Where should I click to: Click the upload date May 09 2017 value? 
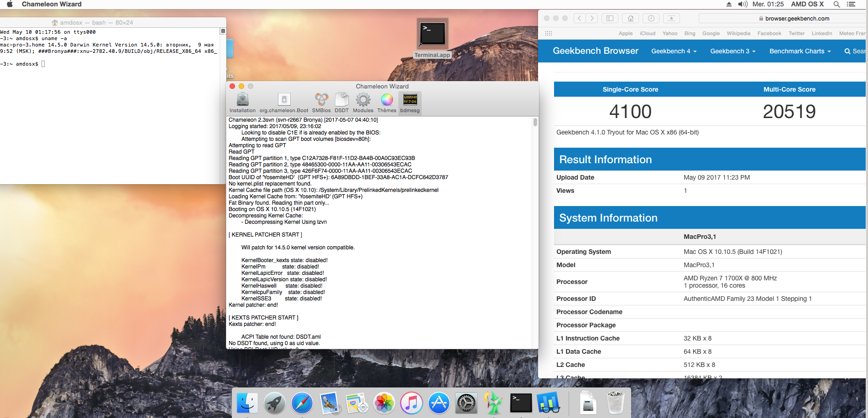(x=716, y=177)
